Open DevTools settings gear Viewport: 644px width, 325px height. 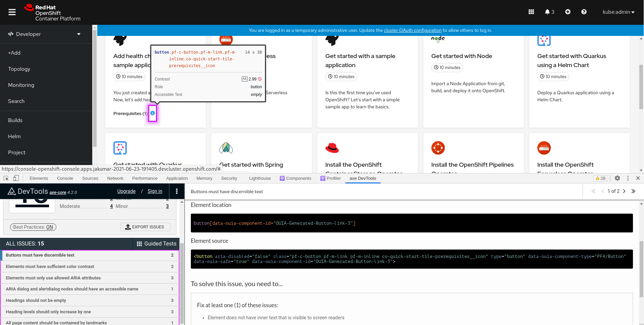click(618, 178)
